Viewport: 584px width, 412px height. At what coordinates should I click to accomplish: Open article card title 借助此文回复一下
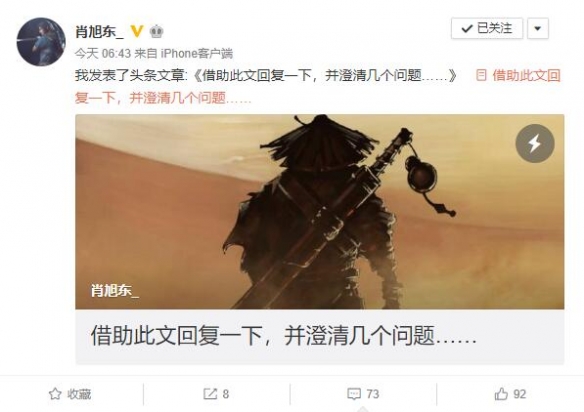coord(283,335)
